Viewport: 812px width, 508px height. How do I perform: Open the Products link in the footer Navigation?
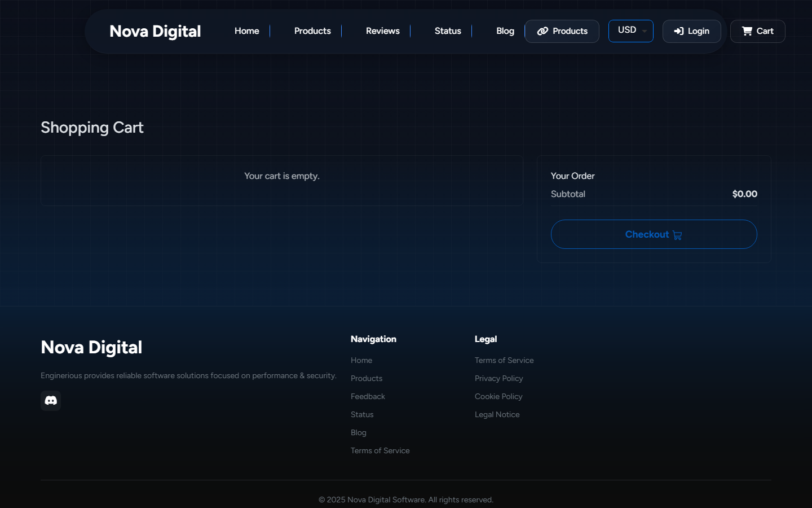tap(367, 378)
